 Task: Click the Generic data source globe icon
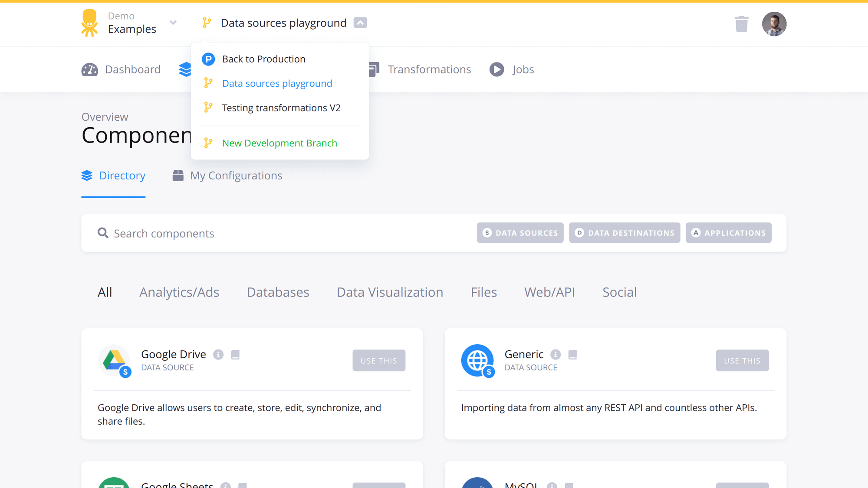point(477,360)
